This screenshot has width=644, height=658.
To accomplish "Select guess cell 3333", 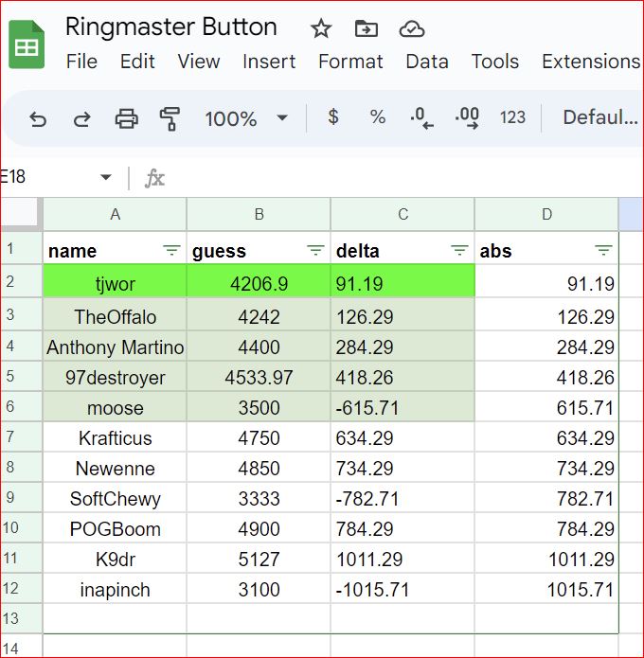I will tap(259, 498).
